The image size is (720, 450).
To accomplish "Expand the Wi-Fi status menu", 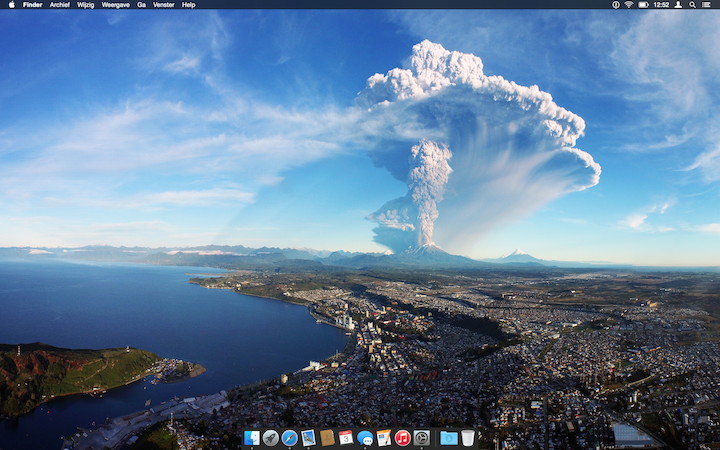I will pyautogui.click(x=629, y=5).
